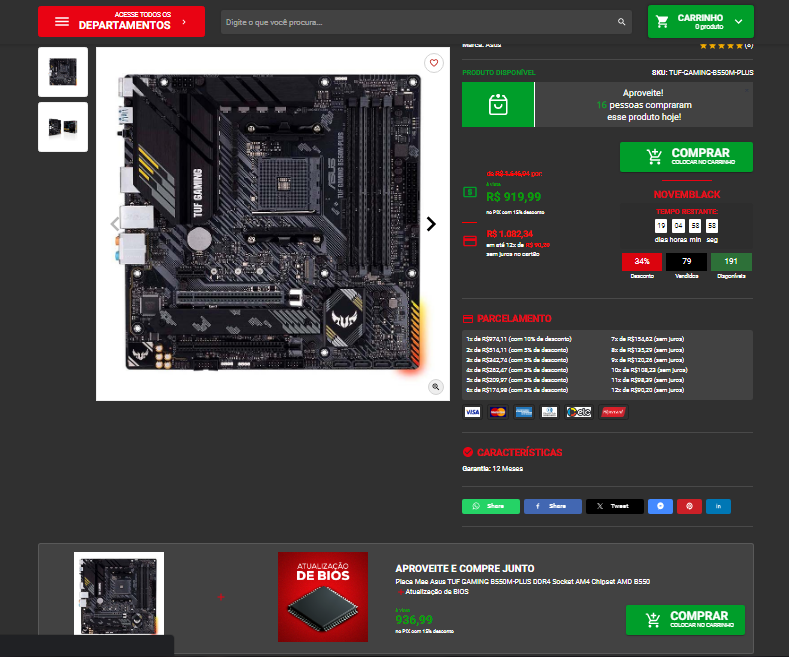The width and height of the screenshot is (789, 657).
Task: Click the 10x de R$108,23 installment row
Action: point(649,370)
